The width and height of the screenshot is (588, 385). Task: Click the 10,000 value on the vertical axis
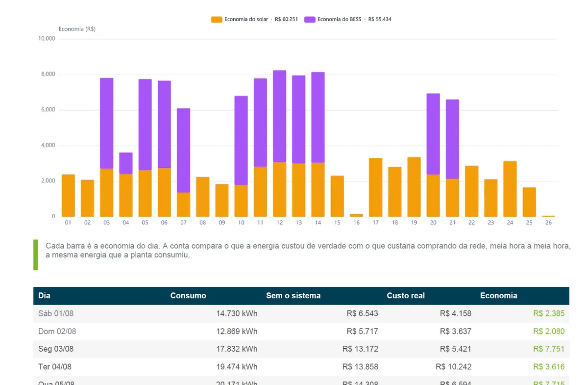47,39
